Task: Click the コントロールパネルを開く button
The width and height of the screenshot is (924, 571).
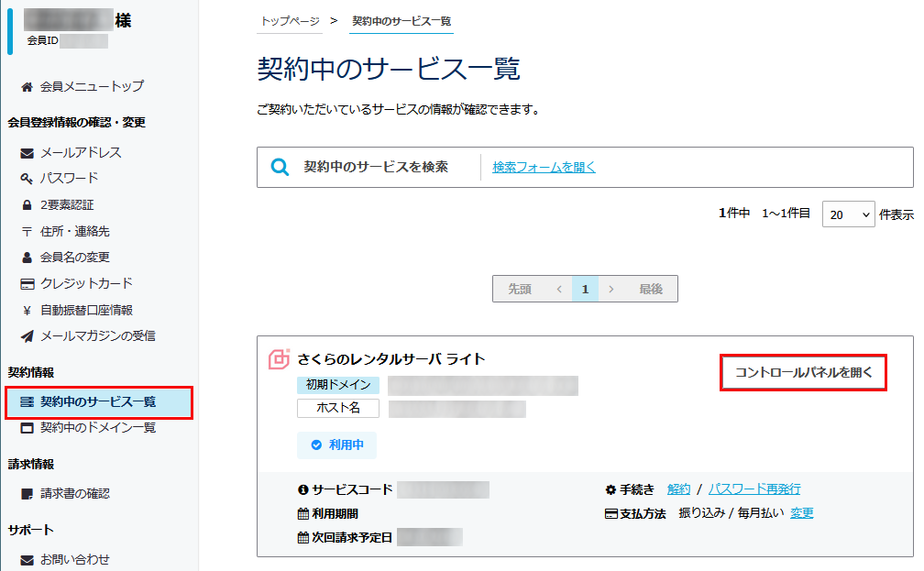Action: (x=803, y=373)
